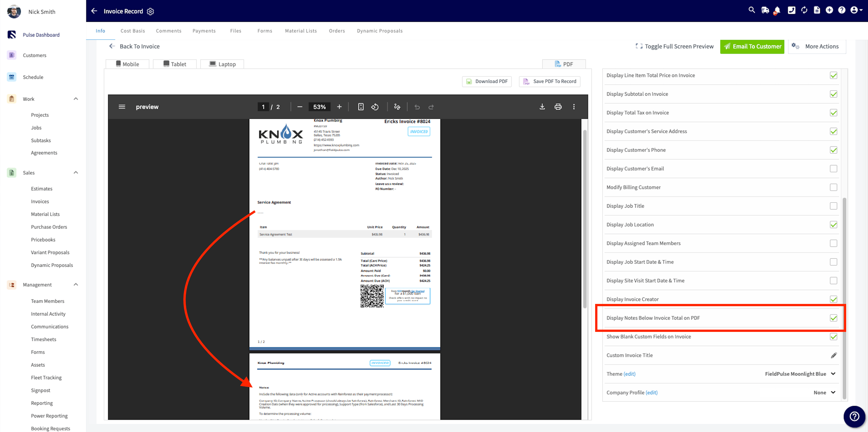Enable Display Customer's Email checkbox
The image size is (868, 432).
pos(833,168)
